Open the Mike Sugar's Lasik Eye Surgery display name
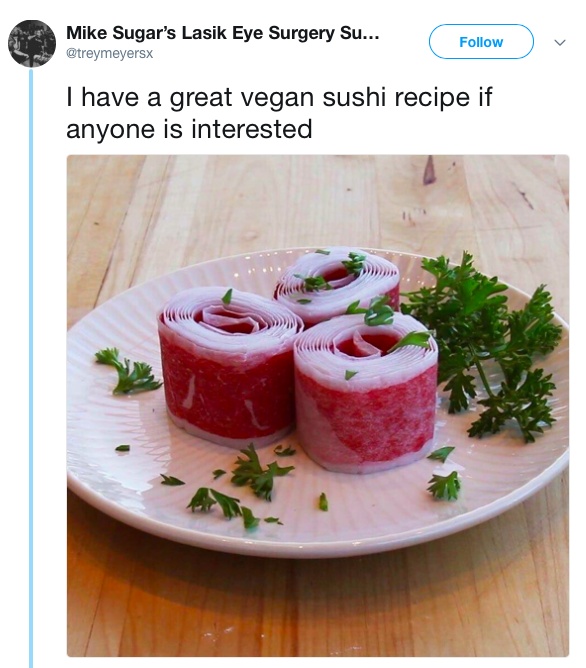The image size is (586, 668). coord(222,33)
